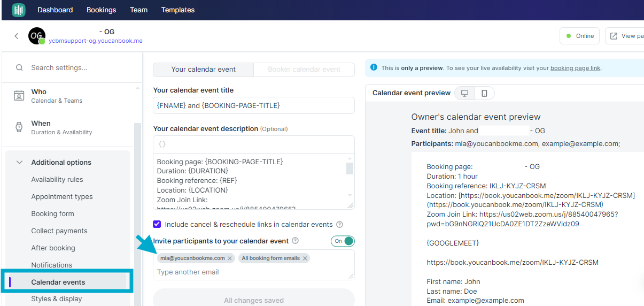The width and height of the screenshot is (644, 306).
Task: Click the When watch icon
Action: (19, 127)
